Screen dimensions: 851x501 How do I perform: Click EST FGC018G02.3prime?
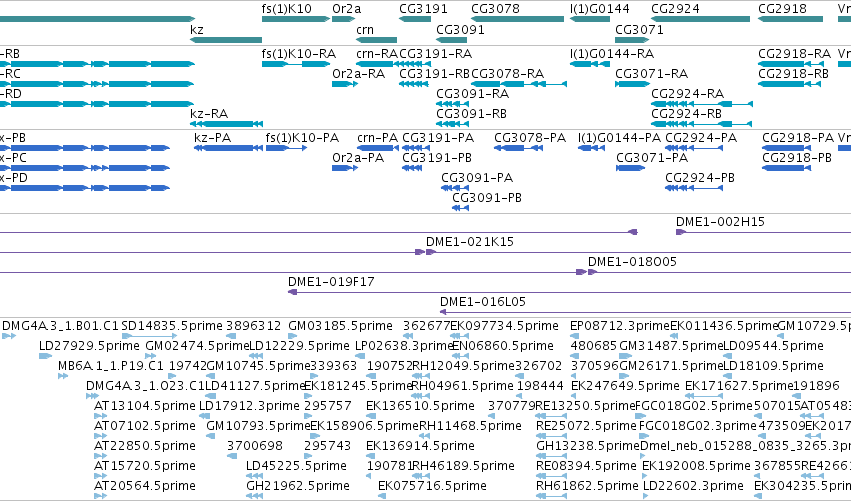pos(697,427)
